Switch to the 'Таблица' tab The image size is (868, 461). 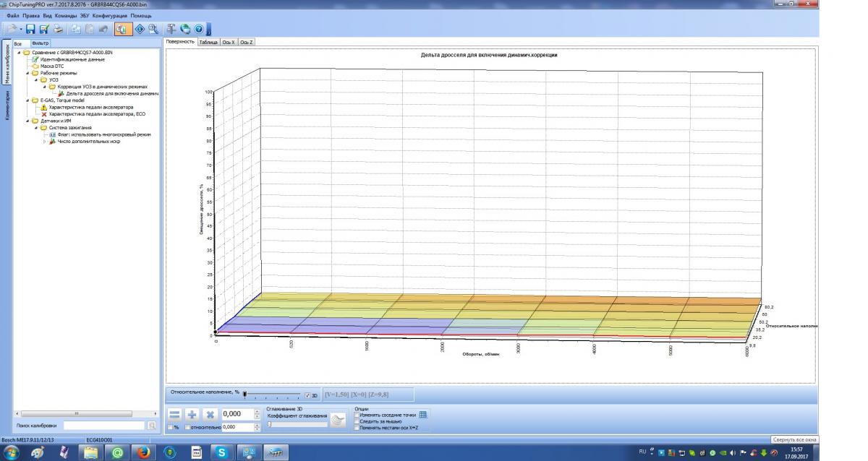[x=208, y=43]
